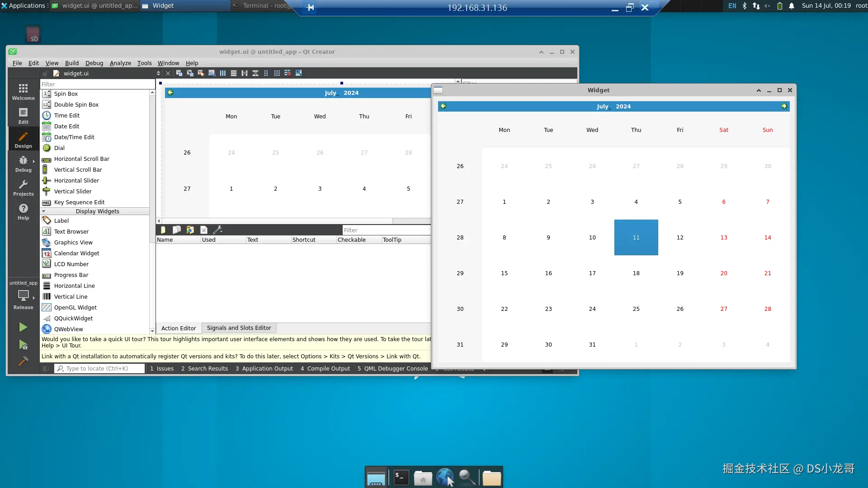Click the green Run button
Screen dimensions: 868x488
23,327
